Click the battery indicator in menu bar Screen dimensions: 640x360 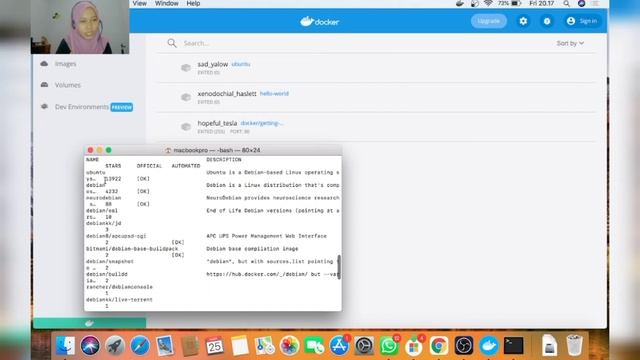click(x=517, y=3)
